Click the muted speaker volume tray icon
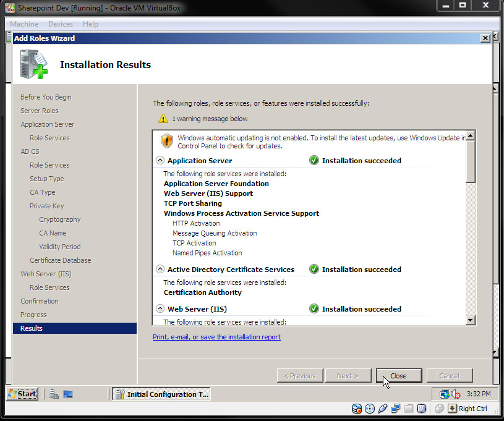This screenshot has width=504, height=421. click(x=456, y=394)
